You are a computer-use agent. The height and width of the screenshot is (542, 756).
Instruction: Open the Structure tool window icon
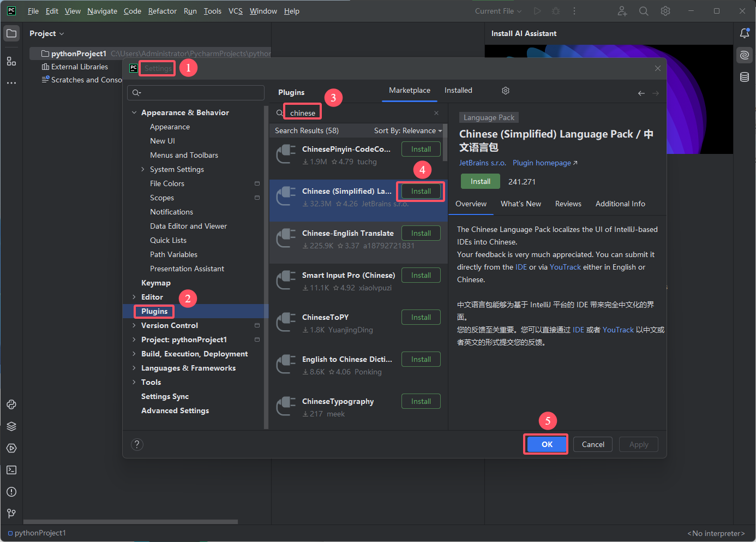[x=11, y=61]
